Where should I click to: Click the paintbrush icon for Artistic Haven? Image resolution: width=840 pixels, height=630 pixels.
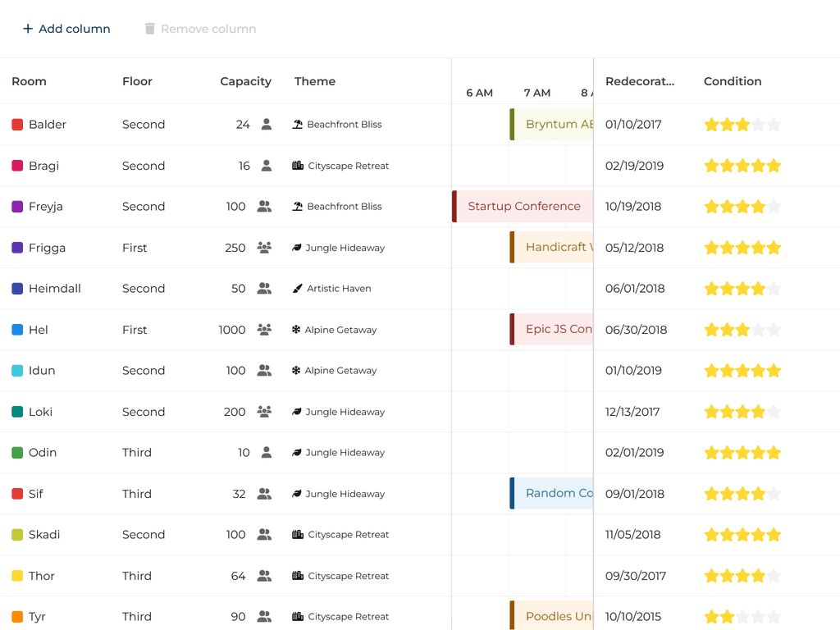pyautogui.click(x=298, y=289)
